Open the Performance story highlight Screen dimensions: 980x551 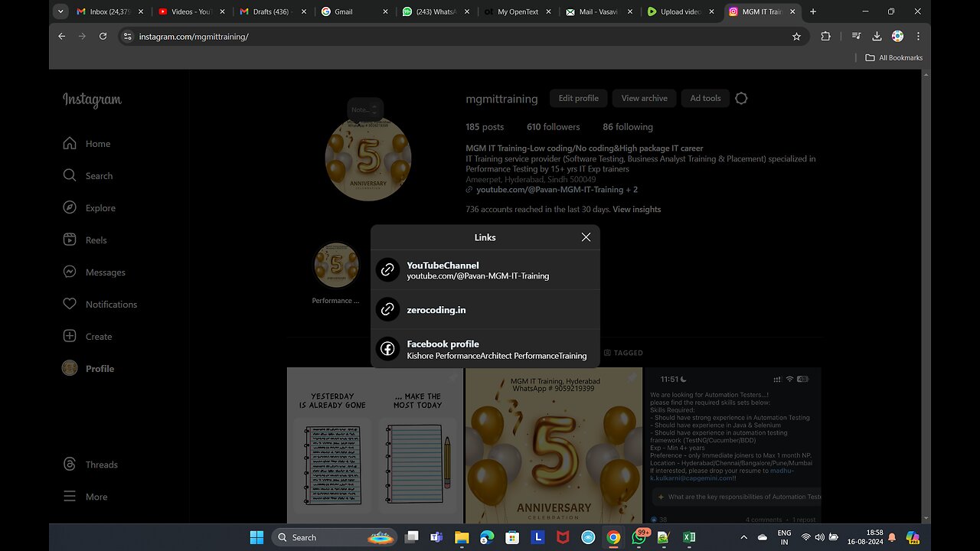point(336,273)
